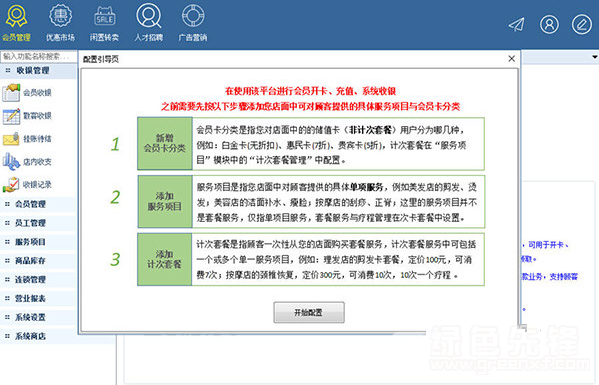599x385 pixels.
Task: Close the 配置引导页 dialog
Action: (512, 59)
